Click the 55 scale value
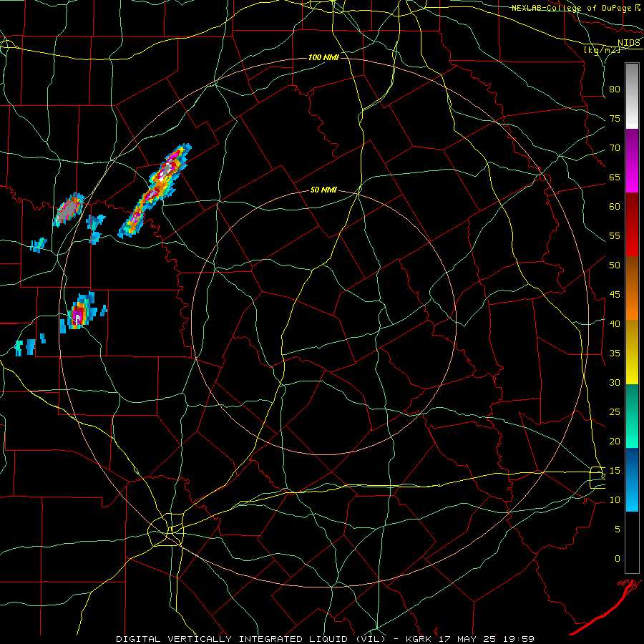The image size is (644, 644). point(615,235)
